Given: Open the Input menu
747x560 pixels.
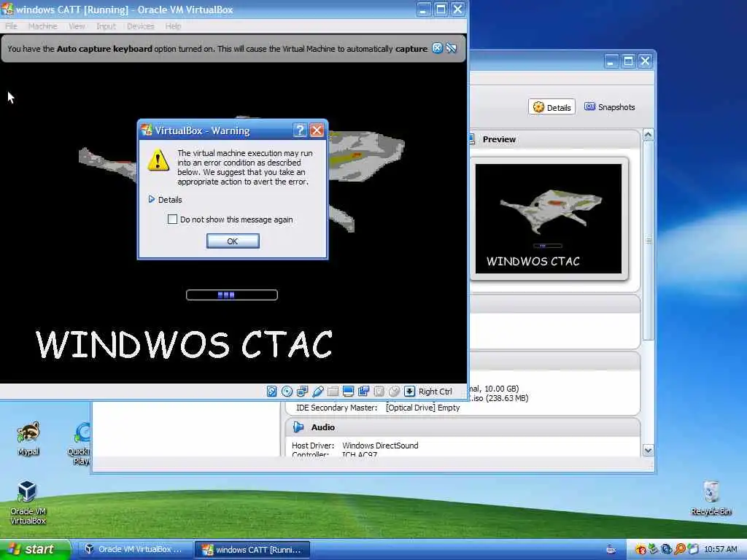Looking at the screenshot, I should coord(106,26).
